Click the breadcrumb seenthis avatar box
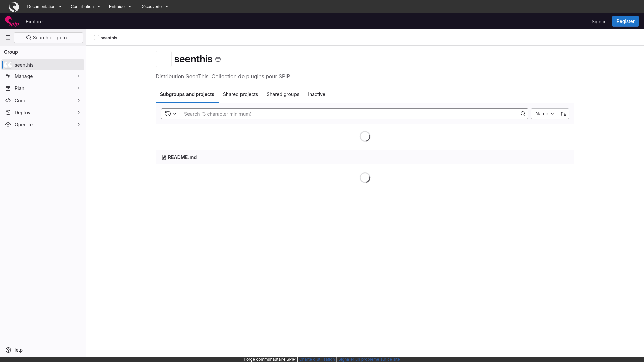Screen dimensions: 644x362 [x=97, y=38]
